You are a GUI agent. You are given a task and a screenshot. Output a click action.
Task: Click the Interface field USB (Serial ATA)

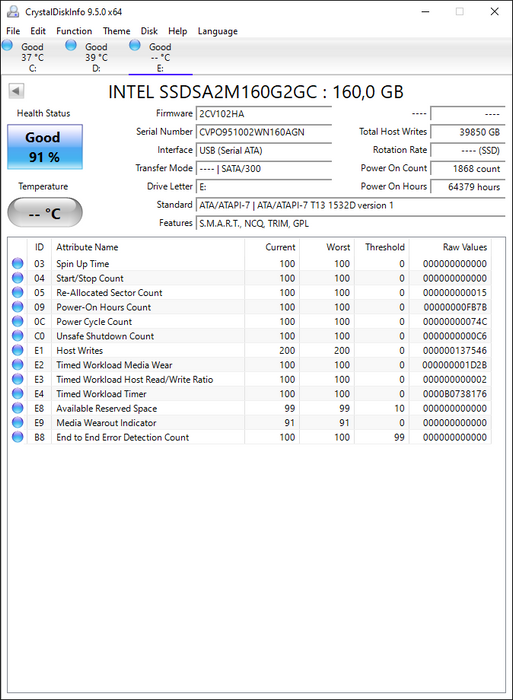coord(263,150)
